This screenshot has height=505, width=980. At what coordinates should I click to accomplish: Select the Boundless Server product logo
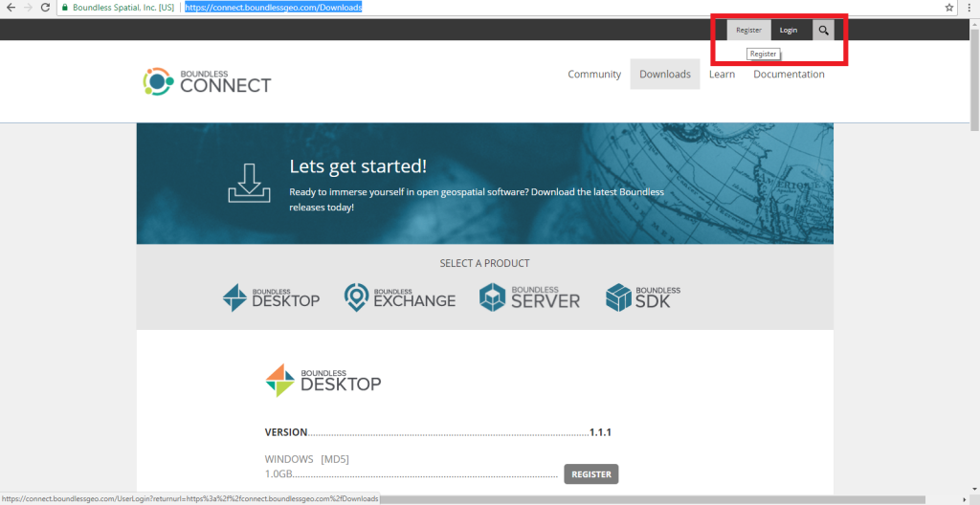tap(529, 297)
